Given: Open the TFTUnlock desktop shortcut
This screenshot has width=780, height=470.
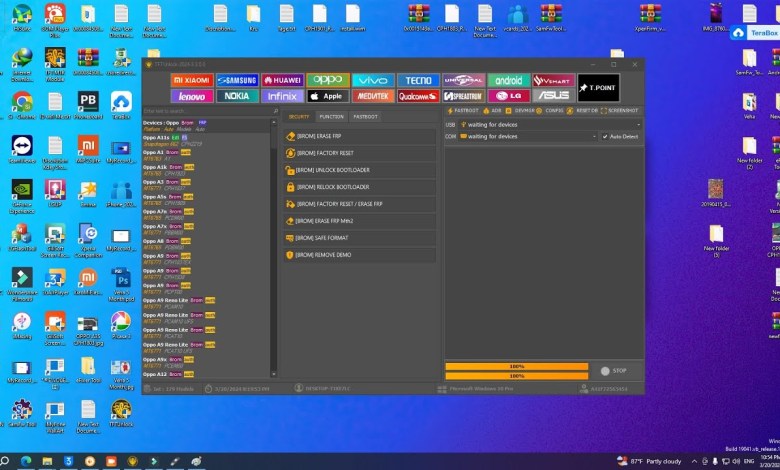Looking at the screenshot, I should coord(121,414).
